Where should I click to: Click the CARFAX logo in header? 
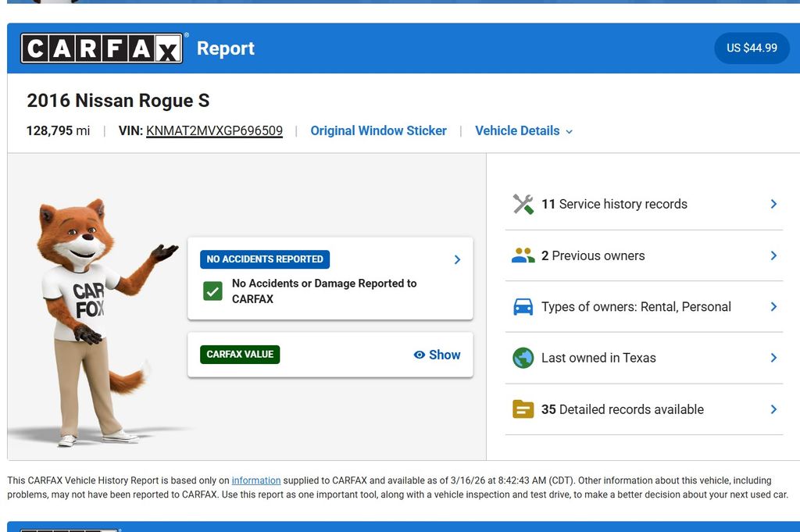102,48
